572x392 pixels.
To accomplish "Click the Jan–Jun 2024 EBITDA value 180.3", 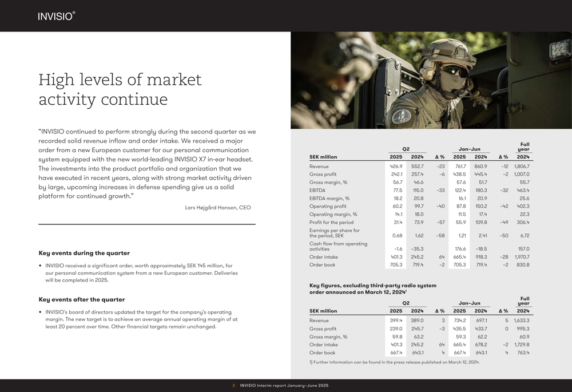I will (x=481, y=190).
